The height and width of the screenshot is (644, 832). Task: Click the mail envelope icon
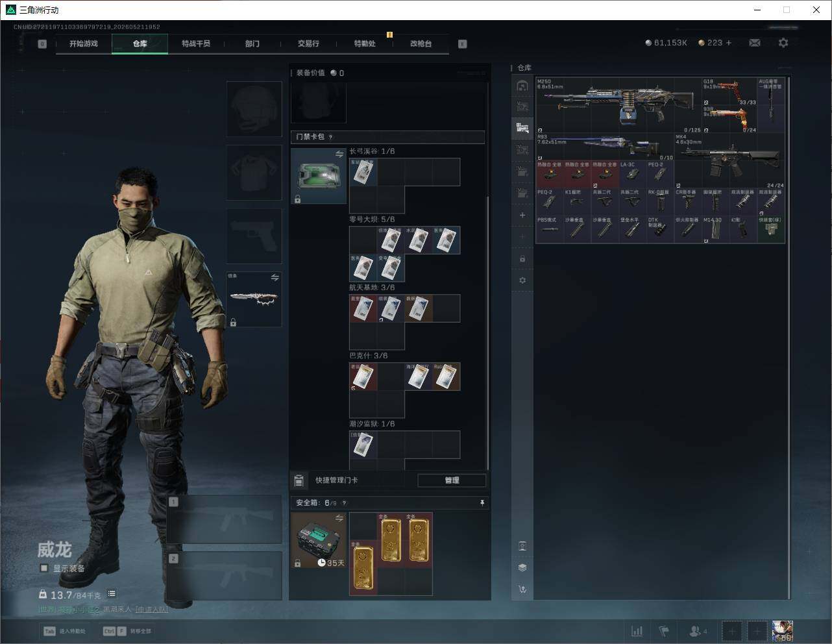click(x=755, y=43)
